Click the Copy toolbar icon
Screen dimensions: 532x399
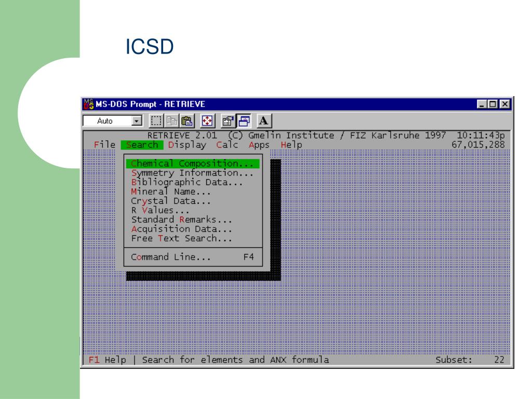[171, 121]
